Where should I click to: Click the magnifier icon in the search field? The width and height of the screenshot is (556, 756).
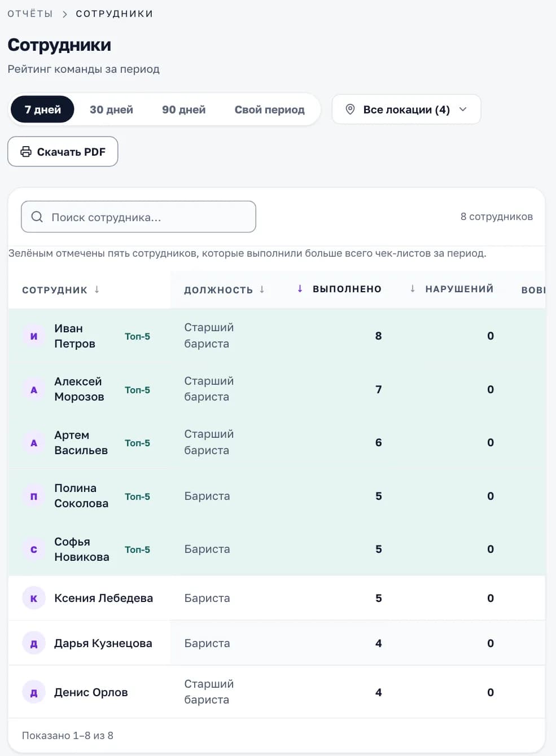(x=37, y=217)
